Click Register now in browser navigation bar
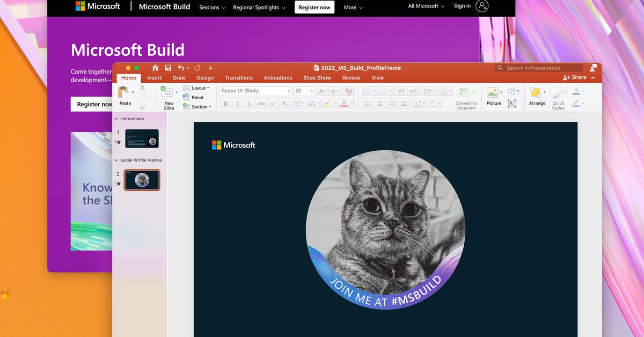This screenshot has height=337, width=644. click(x=314, y=7)
